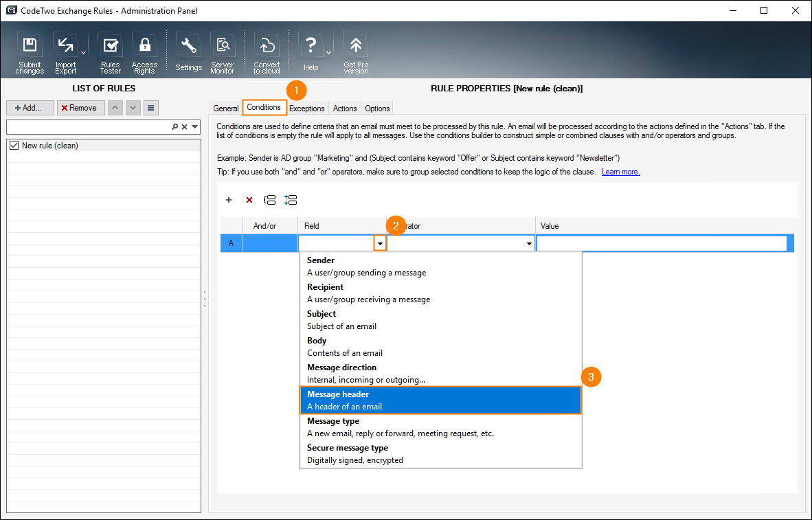
Task: Click the Add... rule button
Action: [x=30, y=108]
